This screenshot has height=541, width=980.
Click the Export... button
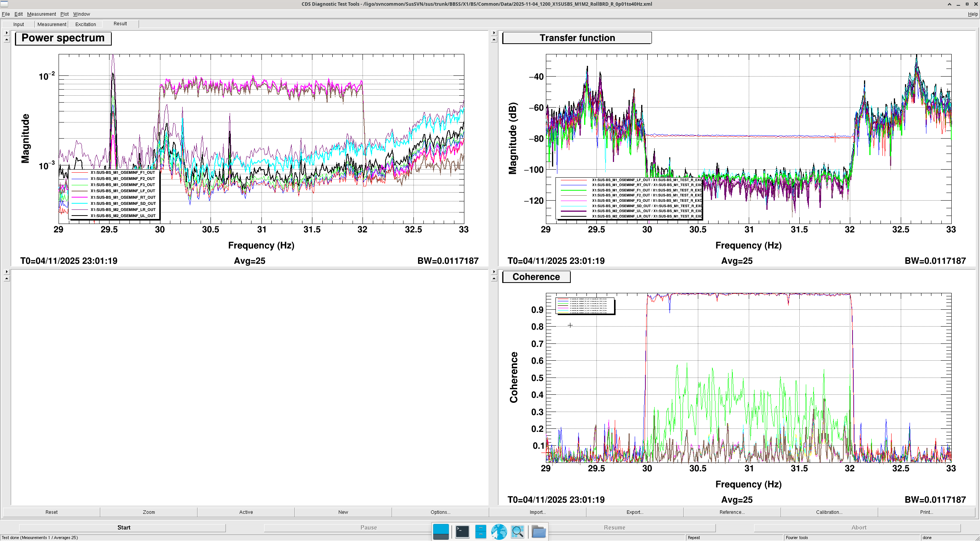point(635,512)
